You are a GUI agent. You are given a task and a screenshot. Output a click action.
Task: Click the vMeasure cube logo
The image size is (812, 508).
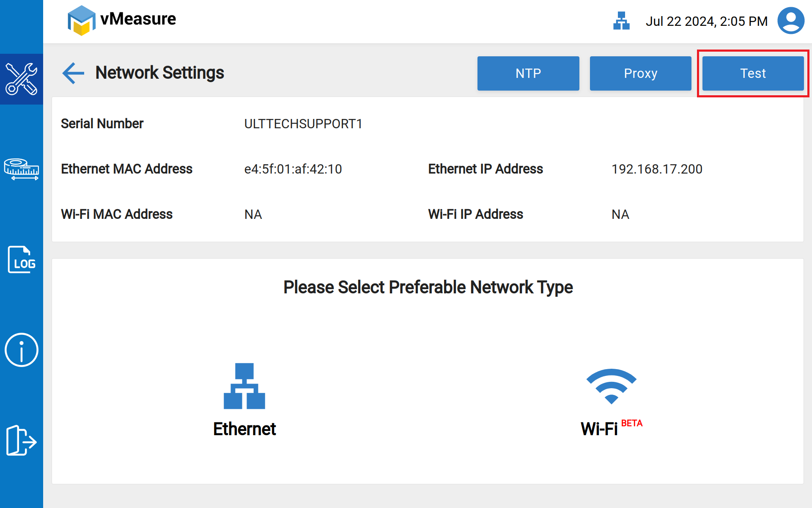pyautogui.click(x=81, y=20)
